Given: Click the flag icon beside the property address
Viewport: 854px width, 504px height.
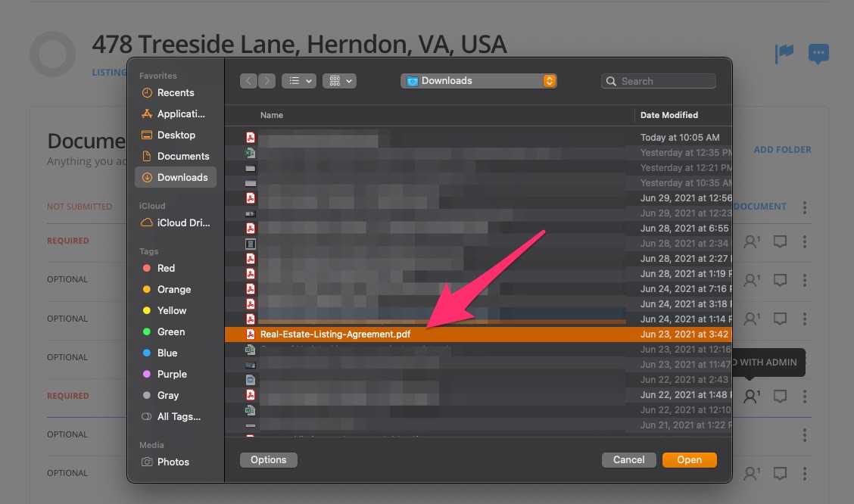Looking at the screenshot, I should pos(785,54).
